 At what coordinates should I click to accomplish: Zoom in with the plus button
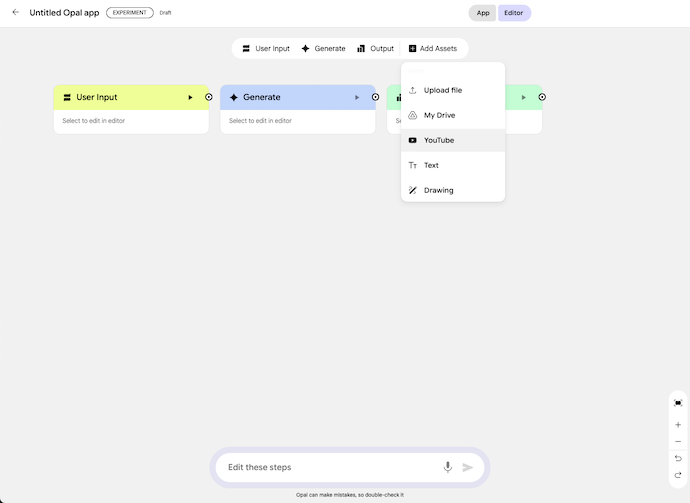[678, 425]
